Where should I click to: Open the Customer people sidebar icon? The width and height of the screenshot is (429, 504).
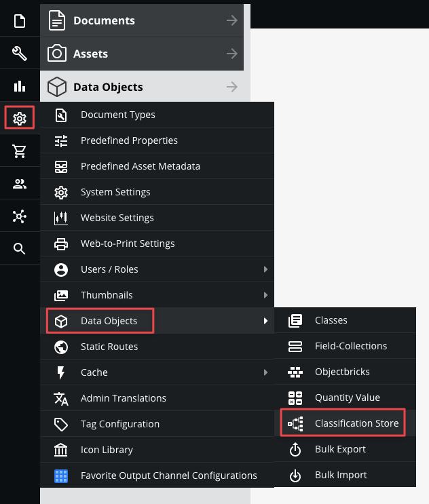(20, 184)
